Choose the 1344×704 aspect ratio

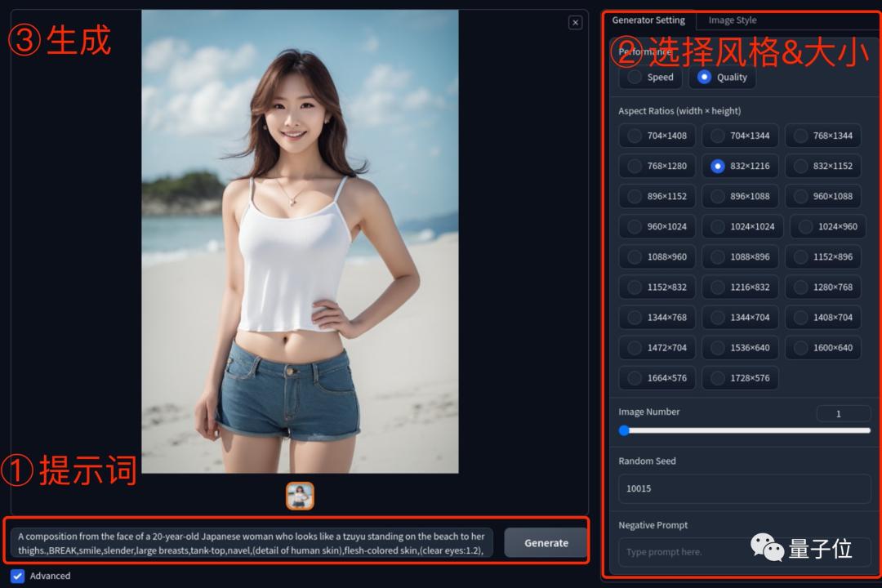(740, 318)
